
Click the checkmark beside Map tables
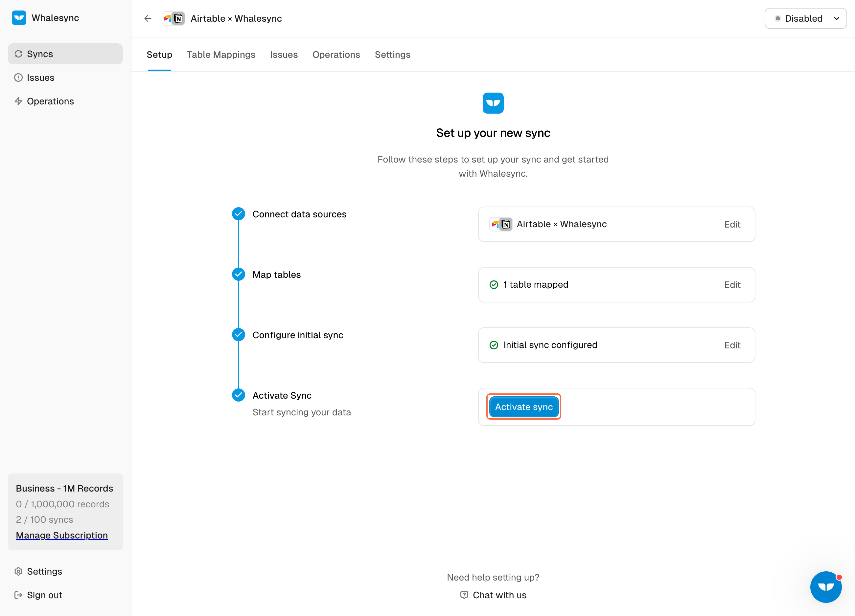point(239,274)
